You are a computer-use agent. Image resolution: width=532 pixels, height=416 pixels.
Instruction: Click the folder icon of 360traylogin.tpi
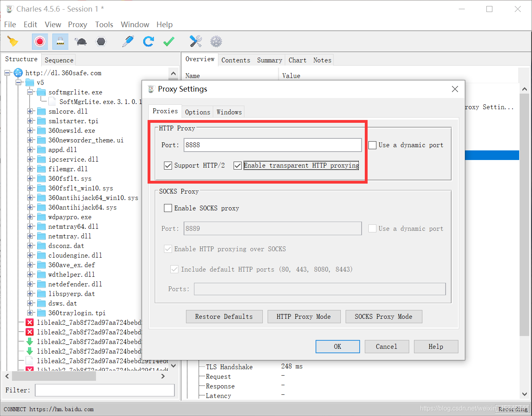pos(42,313)
